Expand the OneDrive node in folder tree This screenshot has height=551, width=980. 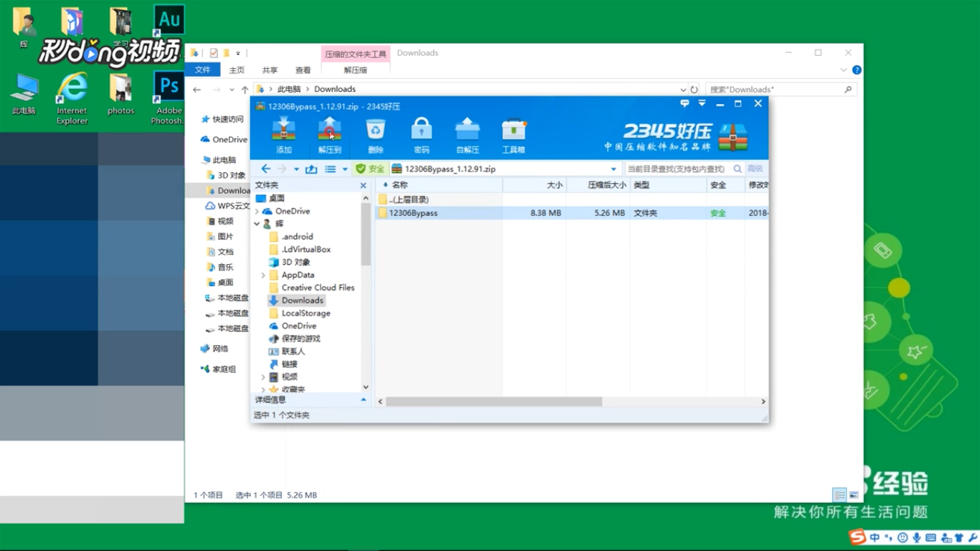[257, 212]
